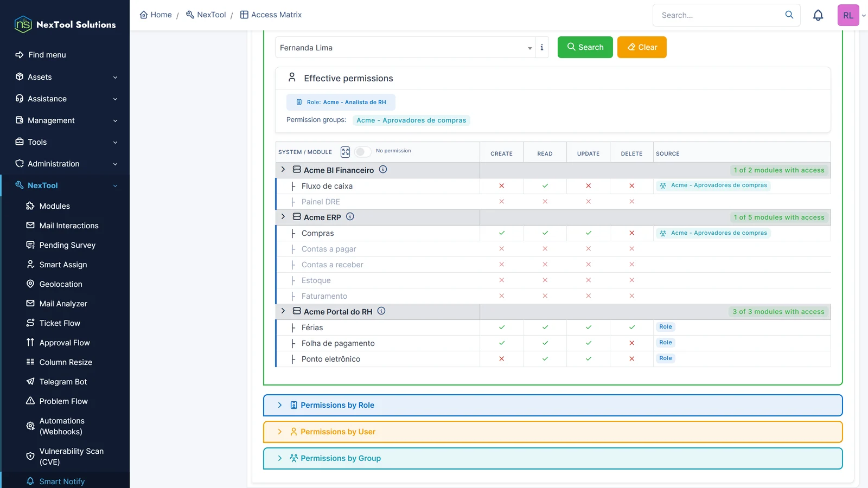Click the Acme - Aprovadores de compras group tag

(411, 120)
